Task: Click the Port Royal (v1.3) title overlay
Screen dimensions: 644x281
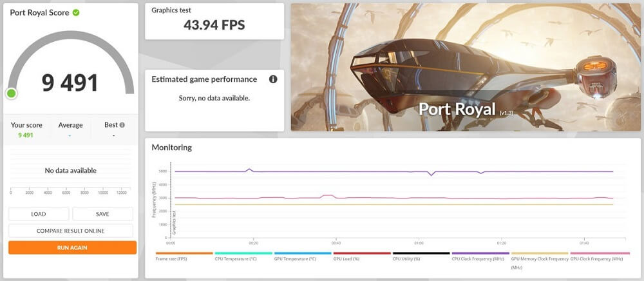Action: click(466, 110)
